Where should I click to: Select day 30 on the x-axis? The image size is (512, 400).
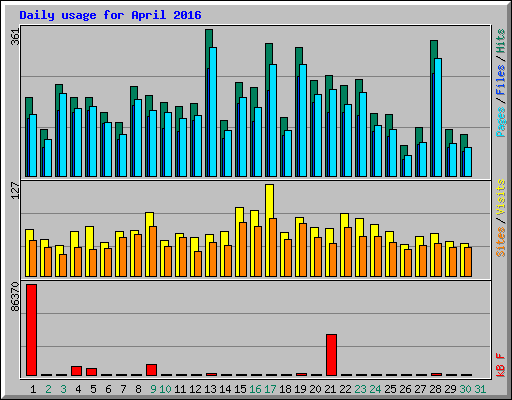coord(465,389)
